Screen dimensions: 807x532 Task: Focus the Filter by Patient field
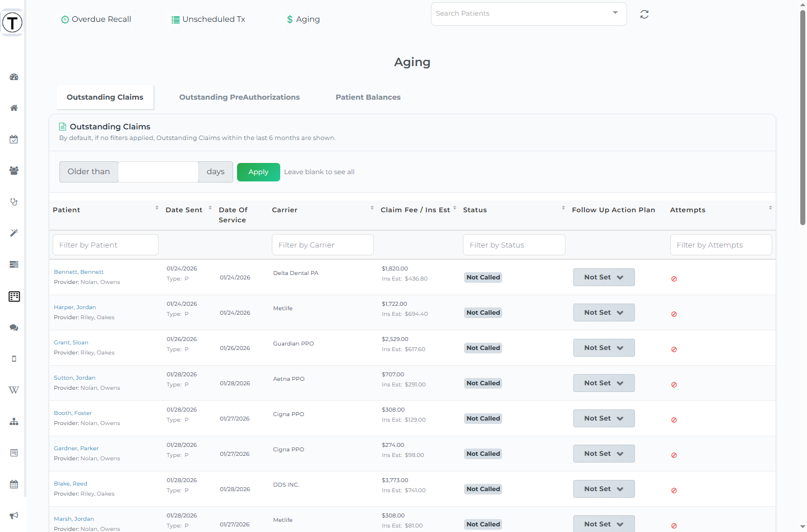tap(105, 245)
